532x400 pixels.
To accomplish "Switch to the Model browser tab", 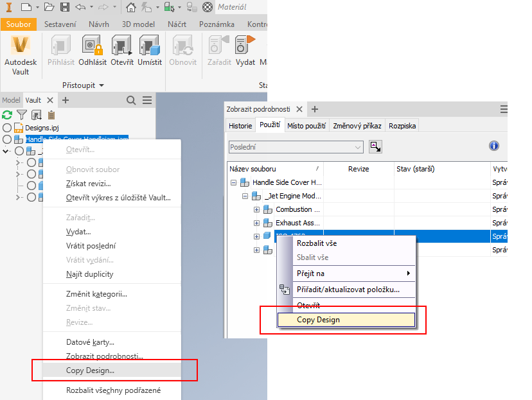I will [11, 100].
